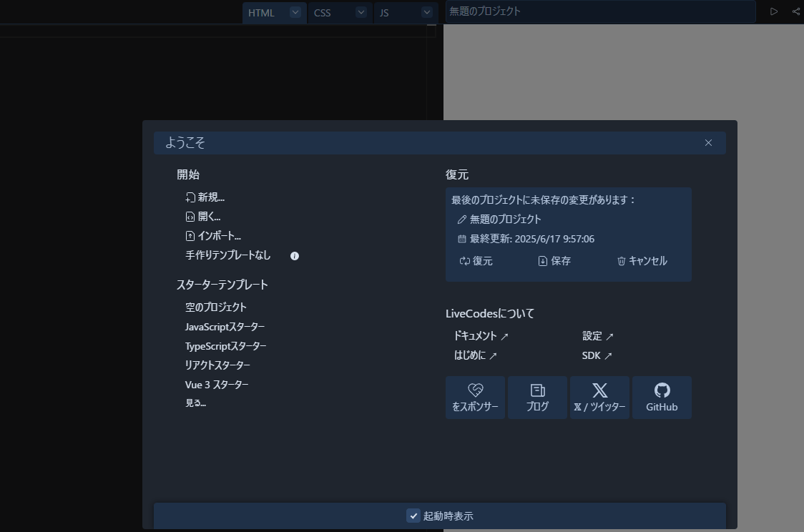
Task: Click 開く... to open a project
Action: click(x=203, y=216)
